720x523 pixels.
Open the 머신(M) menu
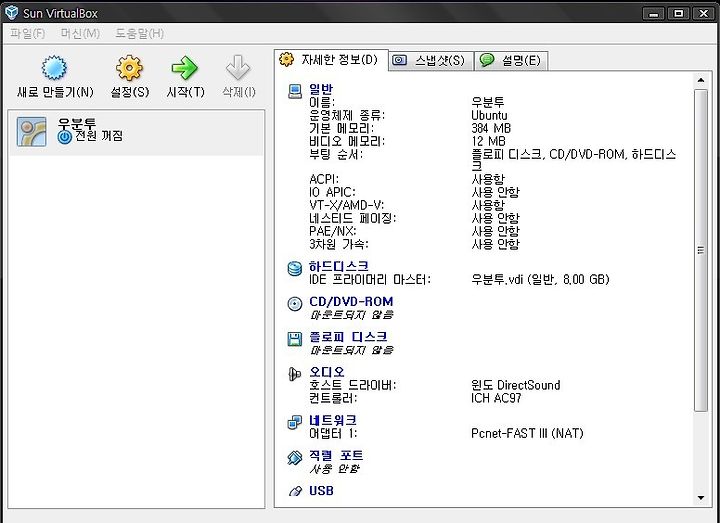point(80,34)
